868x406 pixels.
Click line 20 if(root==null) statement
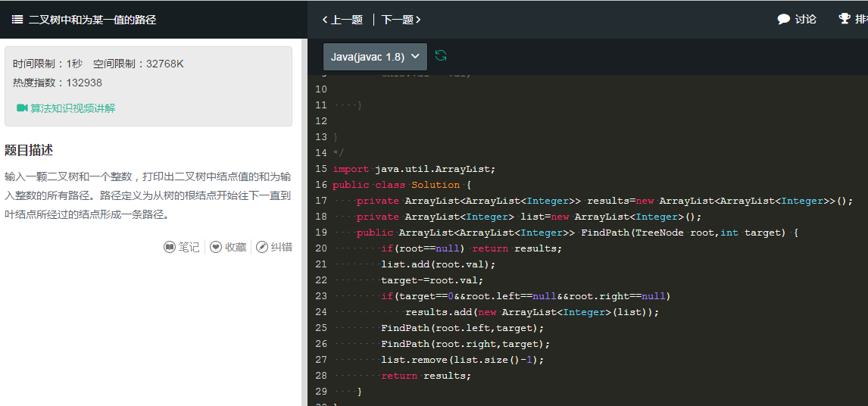[x=471, y=248]
